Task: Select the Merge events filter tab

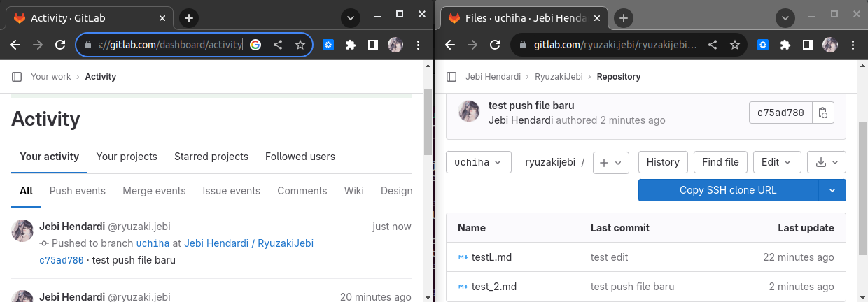Action: pos(154,191)
